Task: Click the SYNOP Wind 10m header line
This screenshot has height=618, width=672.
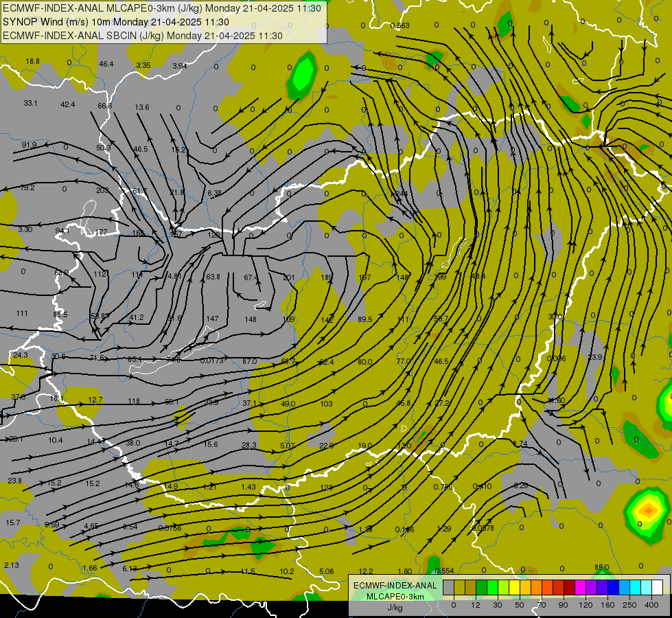Action: click(x=116, y=22)
